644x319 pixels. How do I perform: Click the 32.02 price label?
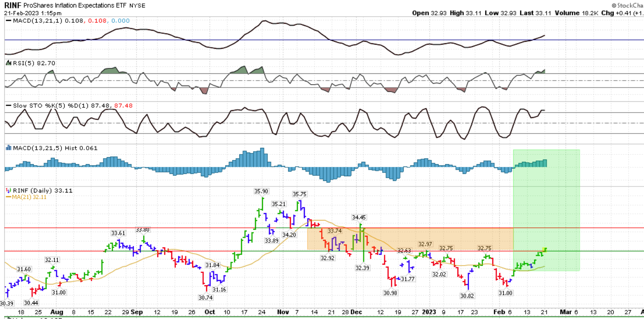tap(439, 275)
